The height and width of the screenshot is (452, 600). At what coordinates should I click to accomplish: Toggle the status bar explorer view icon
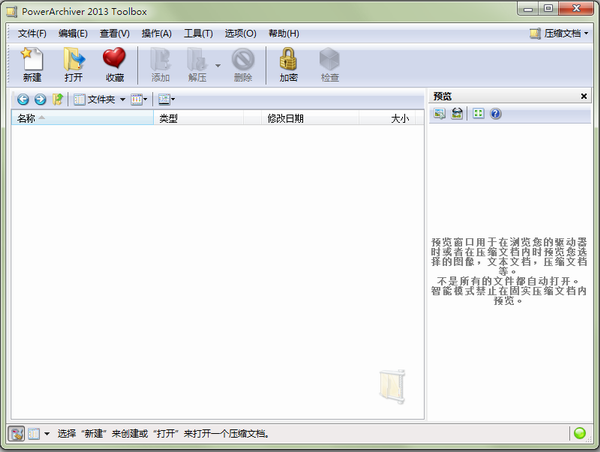tap(34, 434)
